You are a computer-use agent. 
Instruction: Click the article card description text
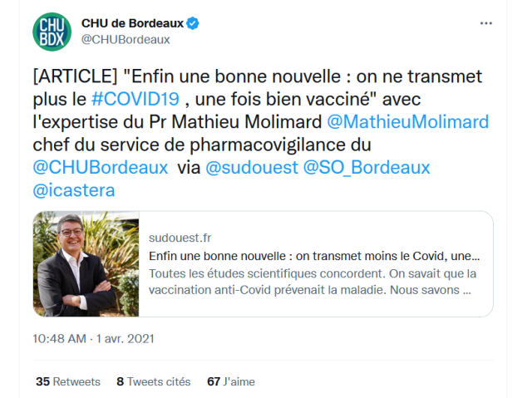click(313, 282)
